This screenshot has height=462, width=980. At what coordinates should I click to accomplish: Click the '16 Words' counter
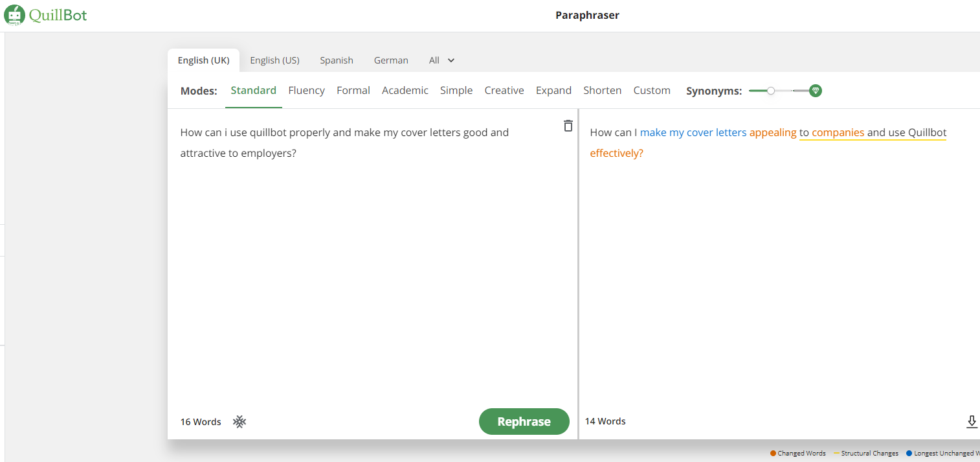pyautogui.click(x=201, y=422)
